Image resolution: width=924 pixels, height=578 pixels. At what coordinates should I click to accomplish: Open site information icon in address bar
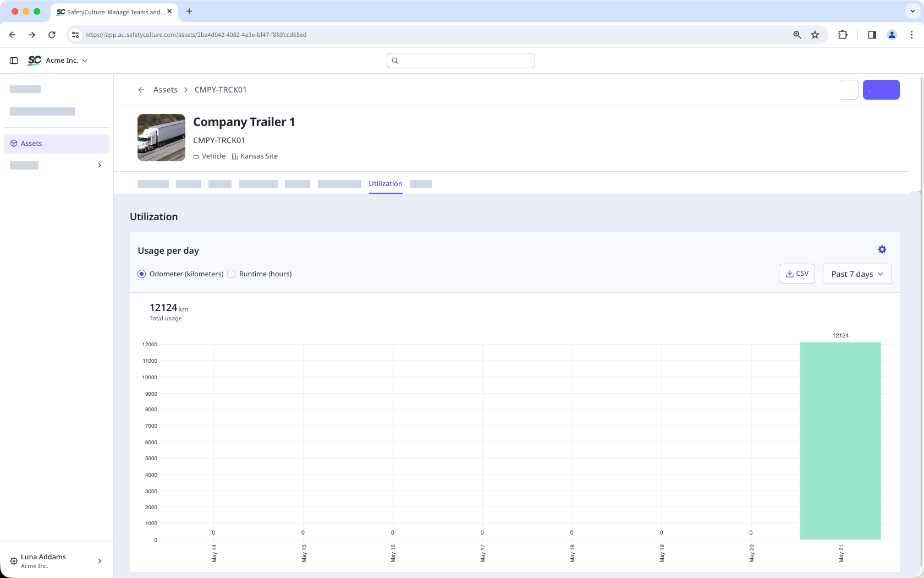[x=75, y=35]
